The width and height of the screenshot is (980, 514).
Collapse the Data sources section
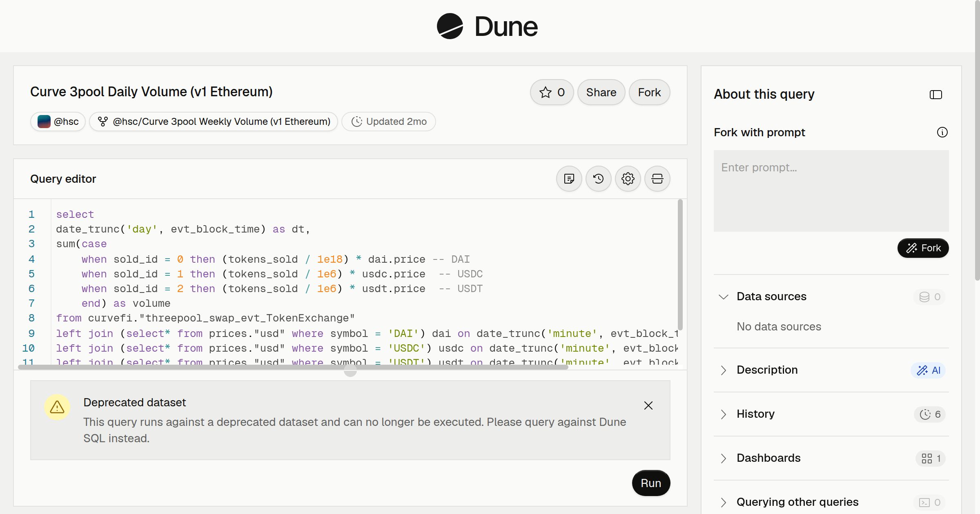coord(723,297)
